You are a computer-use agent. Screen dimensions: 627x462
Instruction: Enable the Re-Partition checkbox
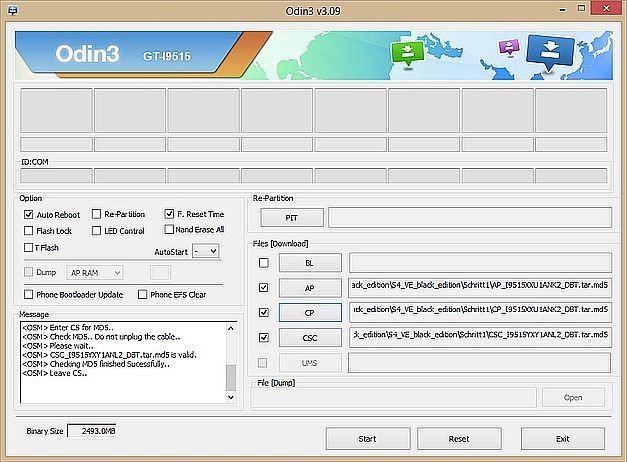96,214
